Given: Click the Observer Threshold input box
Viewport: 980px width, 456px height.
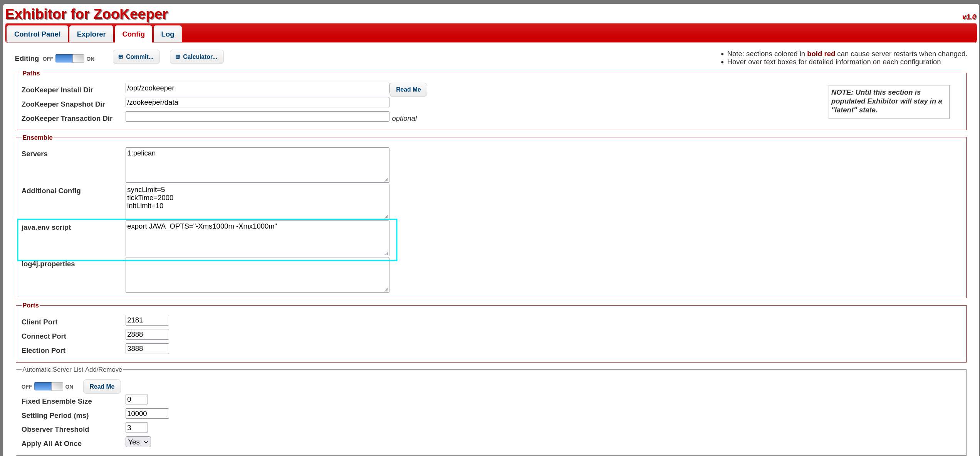Looking at the screenshot, I should 136,428.
